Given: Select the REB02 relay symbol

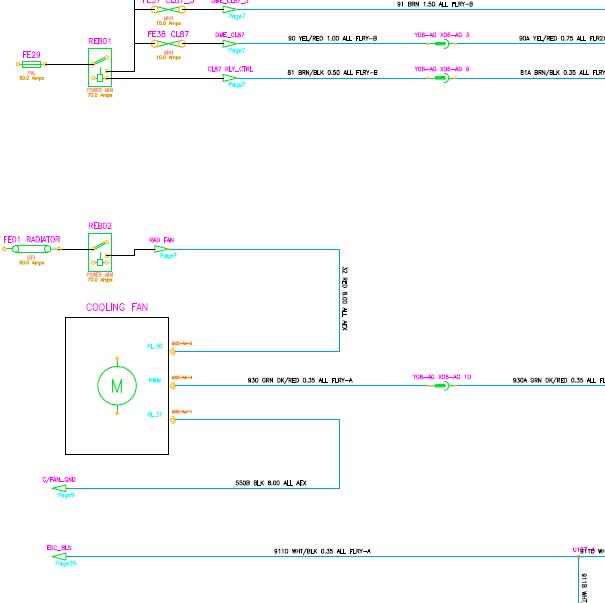Looking at the screenshot, I should click(100, 252).
